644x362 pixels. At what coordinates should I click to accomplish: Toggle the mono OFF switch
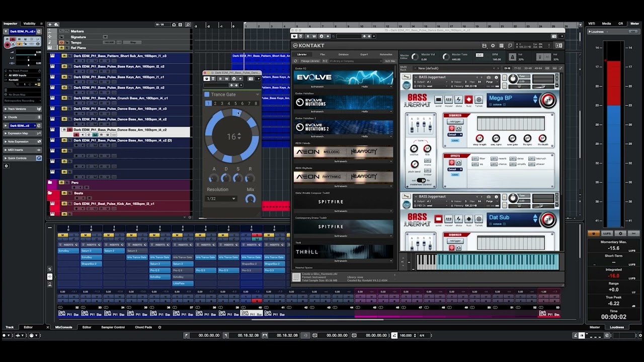click(427, 160)
